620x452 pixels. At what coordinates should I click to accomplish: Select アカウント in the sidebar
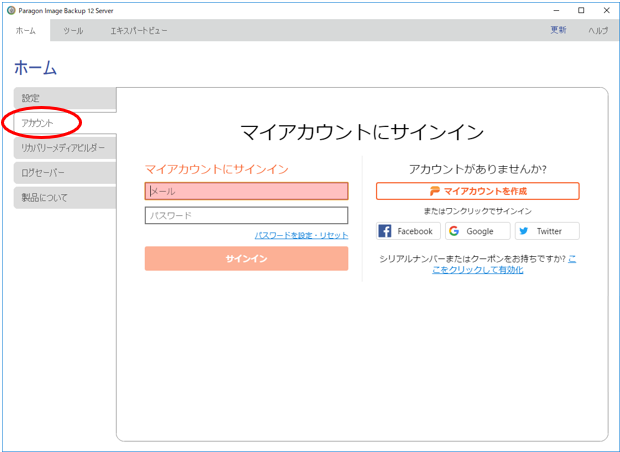tap(65, 123)
